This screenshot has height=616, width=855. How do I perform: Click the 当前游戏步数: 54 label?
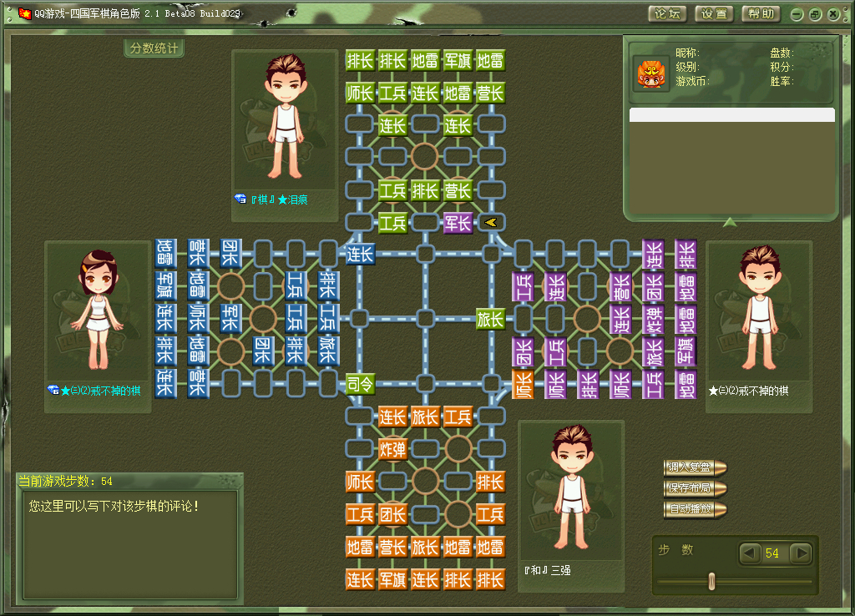pos(65,482)
